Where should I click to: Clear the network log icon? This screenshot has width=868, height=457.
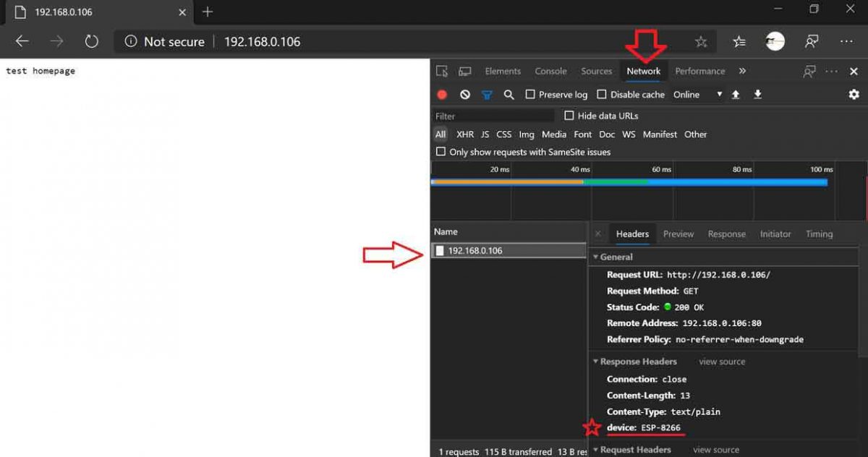point(465,95)
